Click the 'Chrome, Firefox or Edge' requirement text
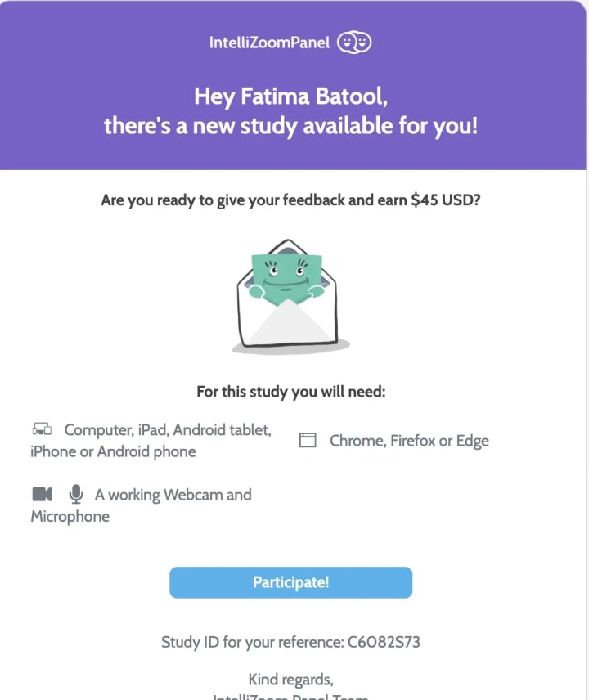Image resolution: width=589 pixels, height=700 pixels. coord(409,441)
